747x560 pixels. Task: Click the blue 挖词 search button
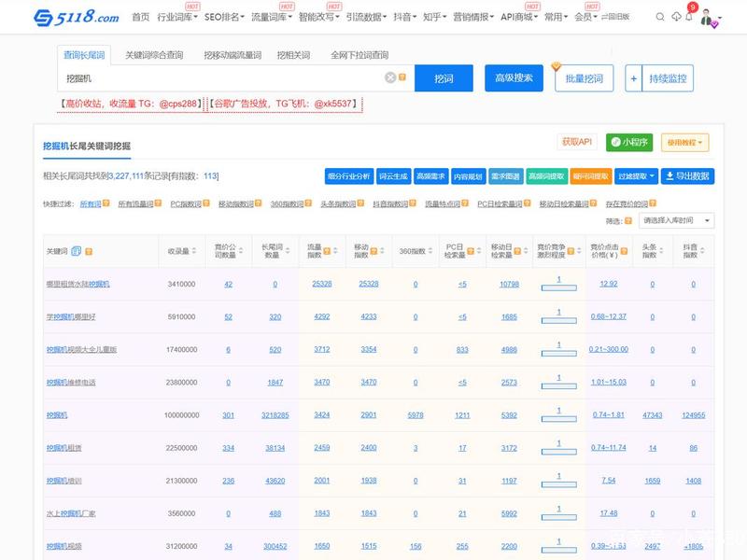click(444, 78)
